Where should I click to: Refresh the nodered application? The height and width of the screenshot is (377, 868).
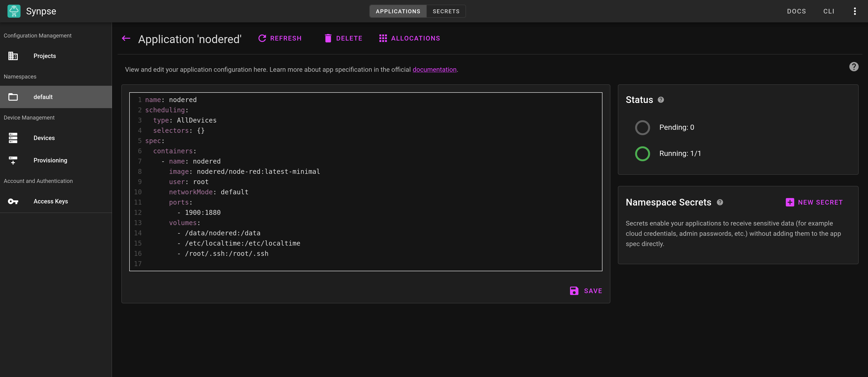coord(279,38)
